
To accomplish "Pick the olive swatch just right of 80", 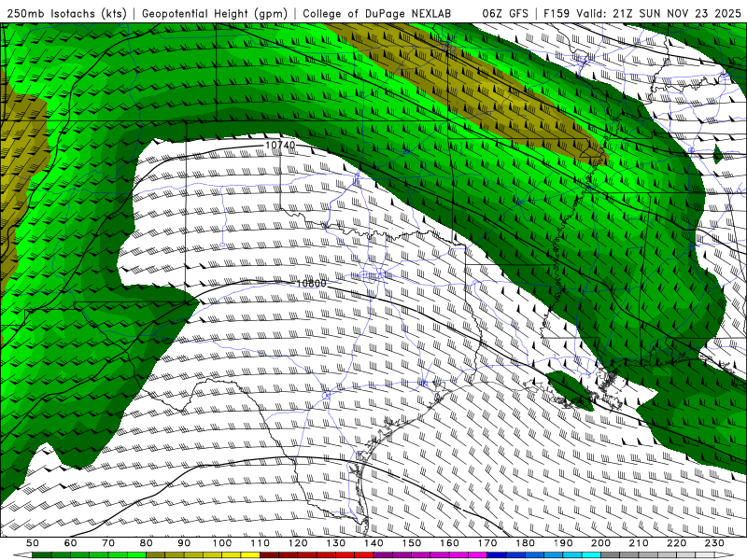I will pos(155,555).
